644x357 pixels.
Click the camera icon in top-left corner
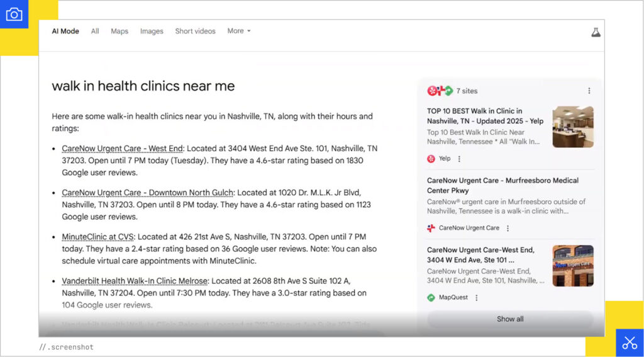pos(14,14)
